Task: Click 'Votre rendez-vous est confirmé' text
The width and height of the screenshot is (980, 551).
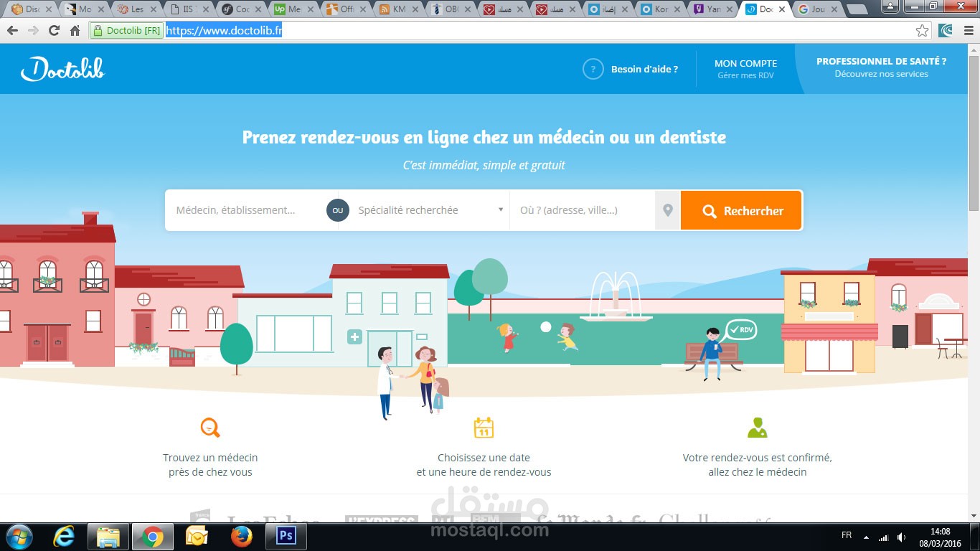Action: [x=757, y=457]
